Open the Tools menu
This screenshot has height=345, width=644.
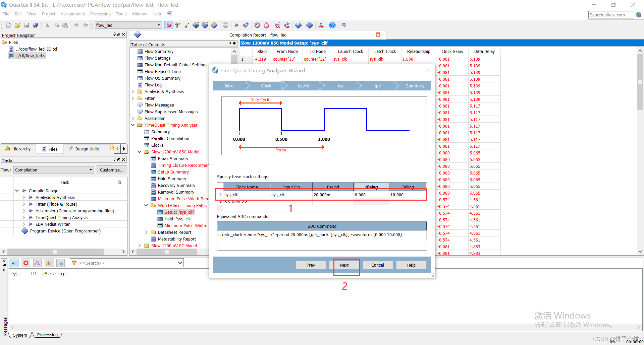121,14
